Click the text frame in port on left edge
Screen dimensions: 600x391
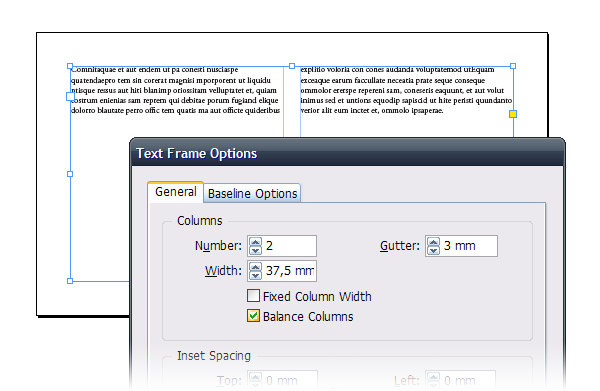pos(70,96)
